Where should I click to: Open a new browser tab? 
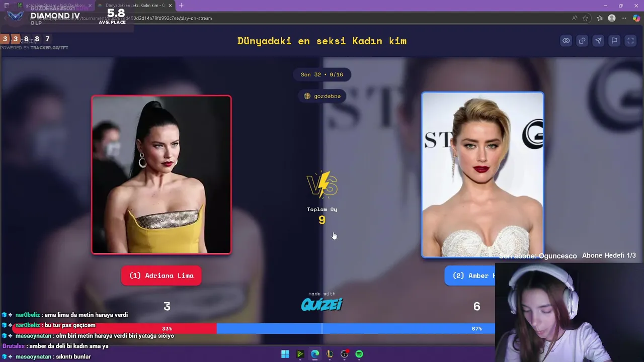click(x=181, y=6)
